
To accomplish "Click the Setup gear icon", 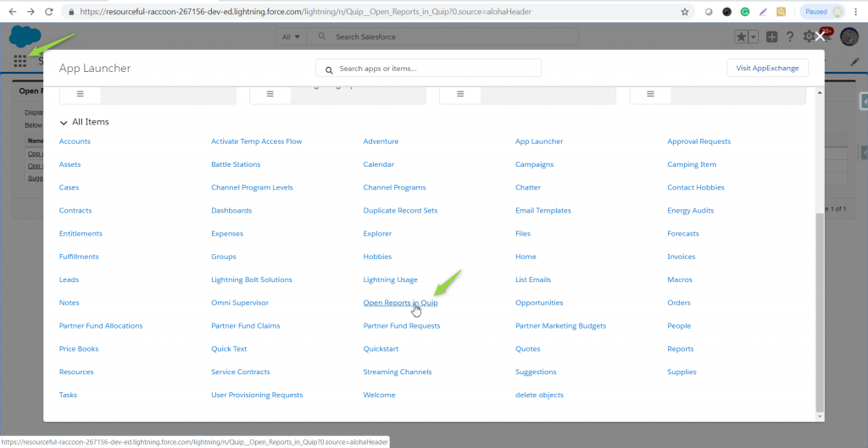I will (x=809, y=37).
